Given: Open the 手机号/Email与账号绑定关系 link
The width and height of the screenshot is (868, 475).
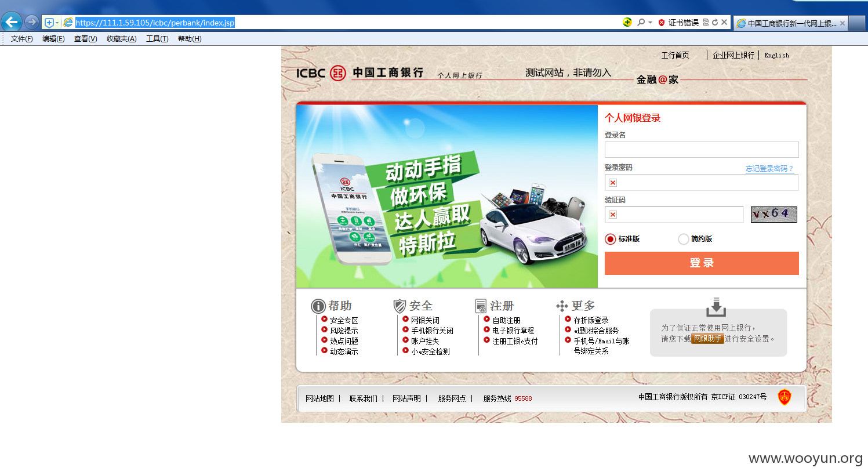Looking at the screenshot, I should (x=601, y=346).
